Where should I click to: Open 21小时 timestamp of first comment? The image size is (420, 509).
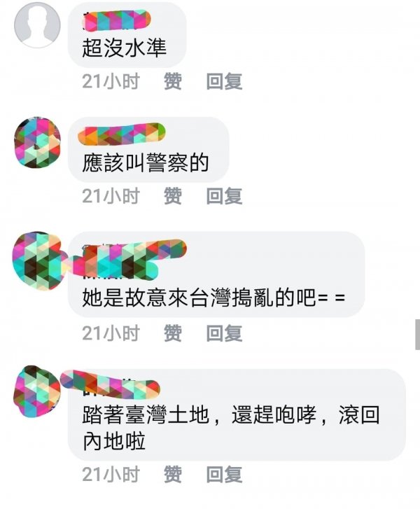pyautogui.click(x=111, y=81)
